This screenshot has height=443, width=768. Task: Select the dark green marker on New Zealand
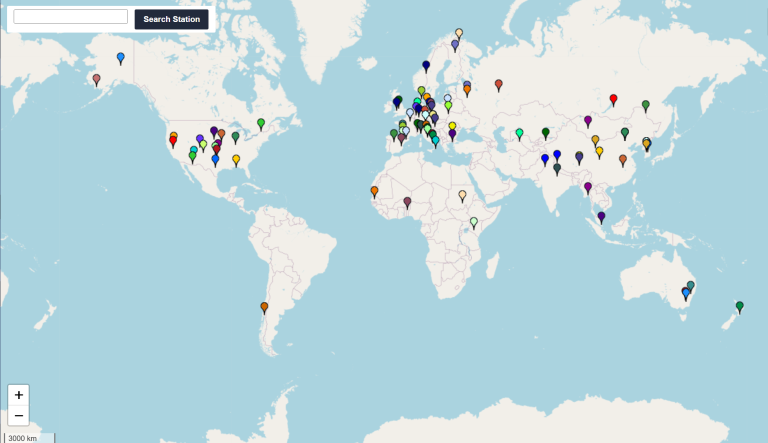click(740, 307)
